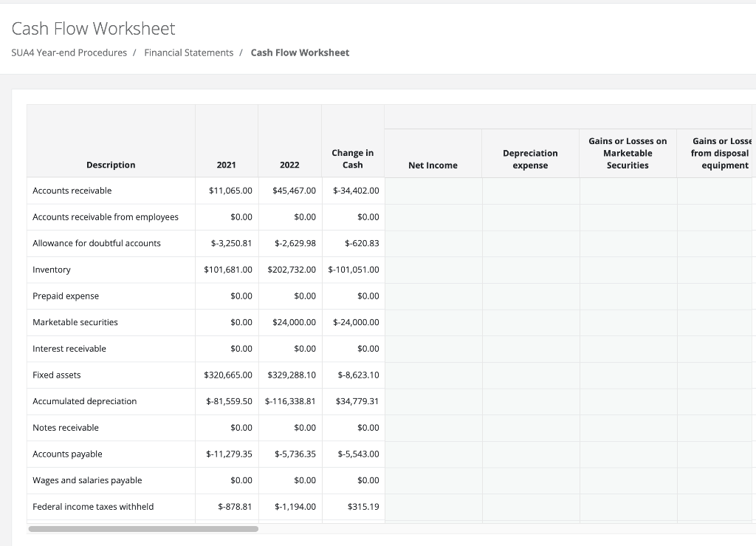Click the $-878.81 Federal taxes withheld 2021 value

[x=235, y=506]
